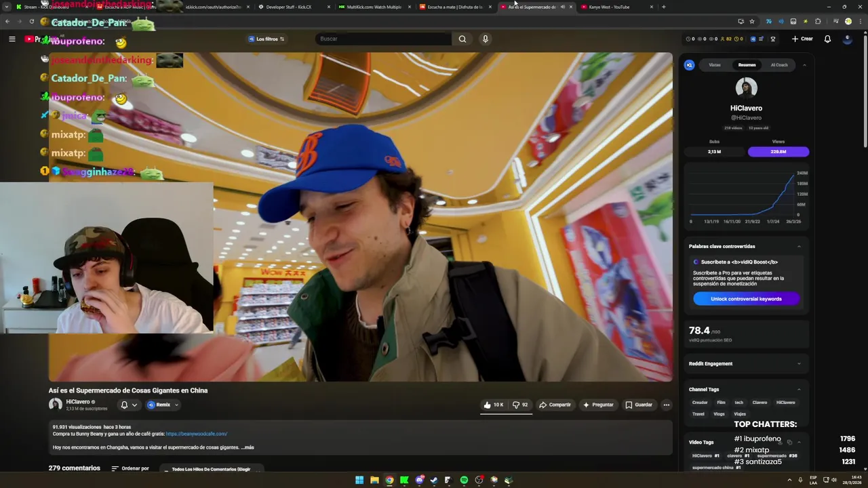Collapse the Video Tags section
This screenshot has height=488, width=868.
(799, 442)
